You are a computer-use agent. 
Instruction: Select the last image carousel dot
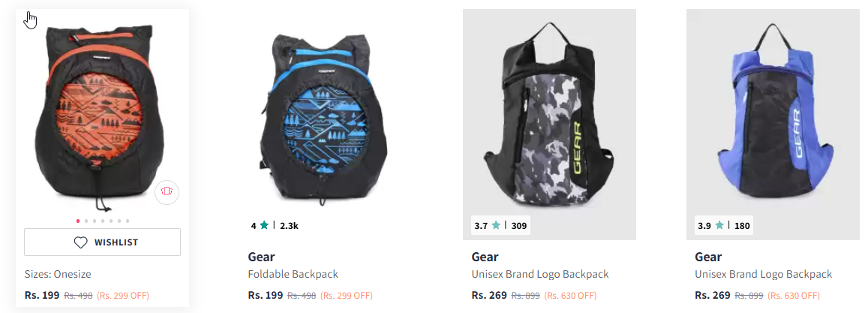coord(128,221)
